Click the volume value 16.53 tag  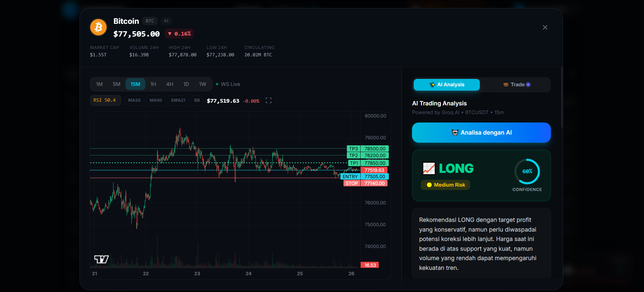click(370, 265)
